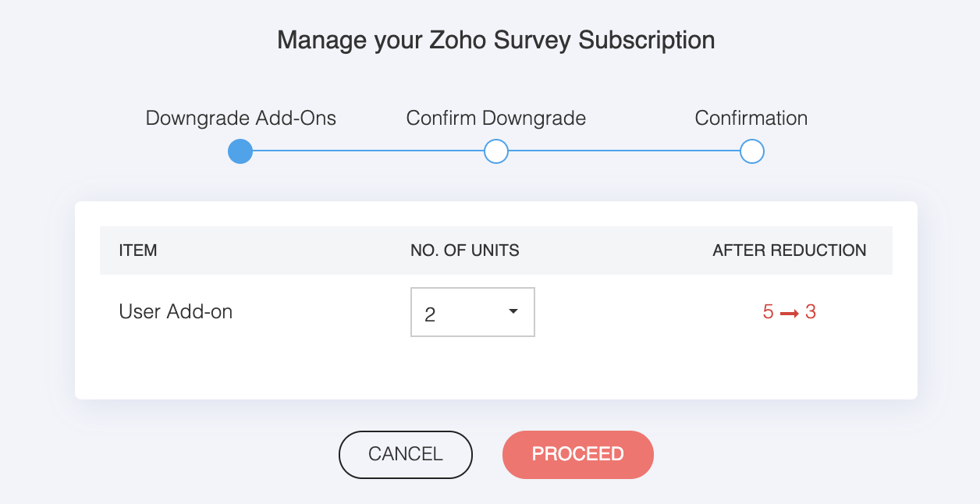The width and height of the screenshot is (980, 504).
Task: Click the dropdown caret in units selector
Action: coord(513,312)
